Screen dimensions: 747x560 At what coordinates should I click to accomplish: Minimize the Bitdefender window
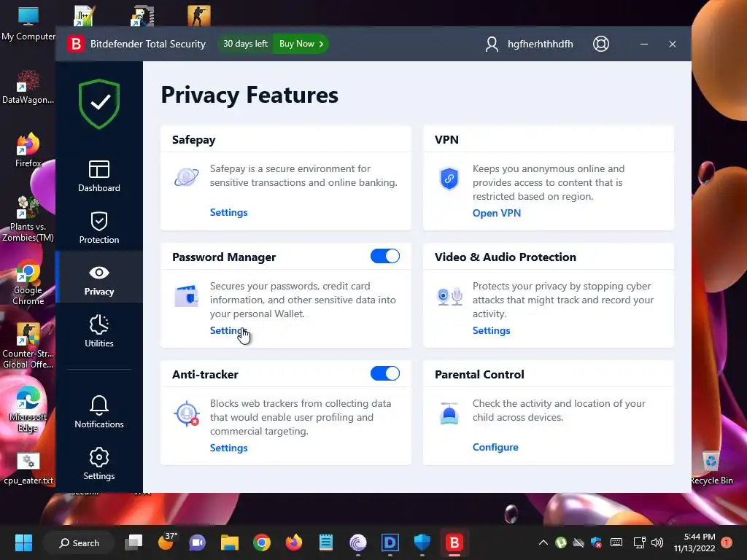pyautogui.click(x=644, y=44)
